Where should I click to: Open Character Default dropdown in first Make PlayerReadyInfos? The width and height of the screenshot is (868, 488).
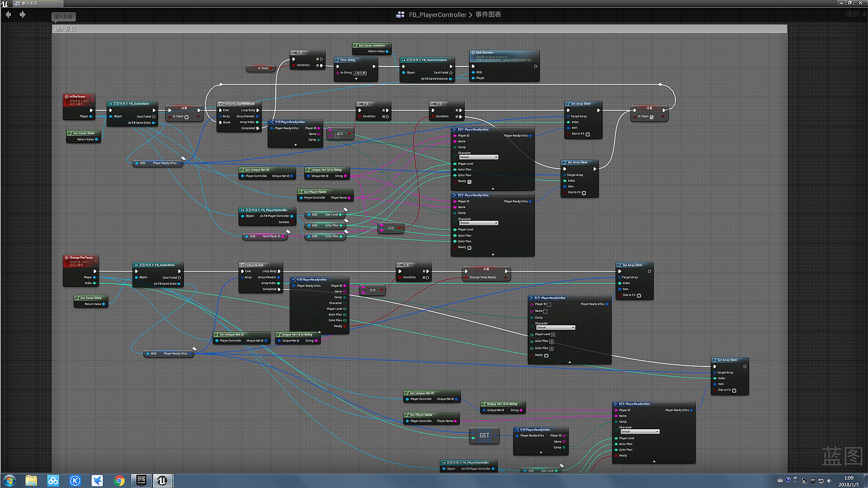click(479, 157)
